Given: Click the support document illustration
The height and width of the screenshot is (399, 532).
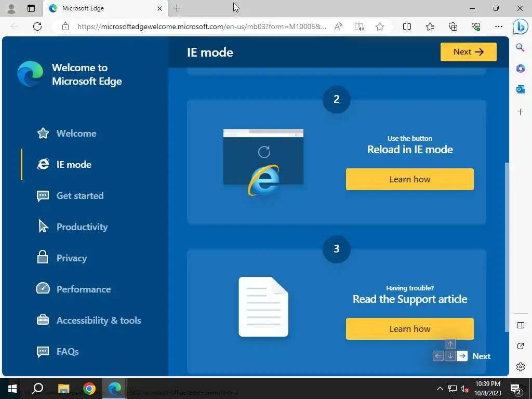Looking at the screenshot, I should (263, 307).
